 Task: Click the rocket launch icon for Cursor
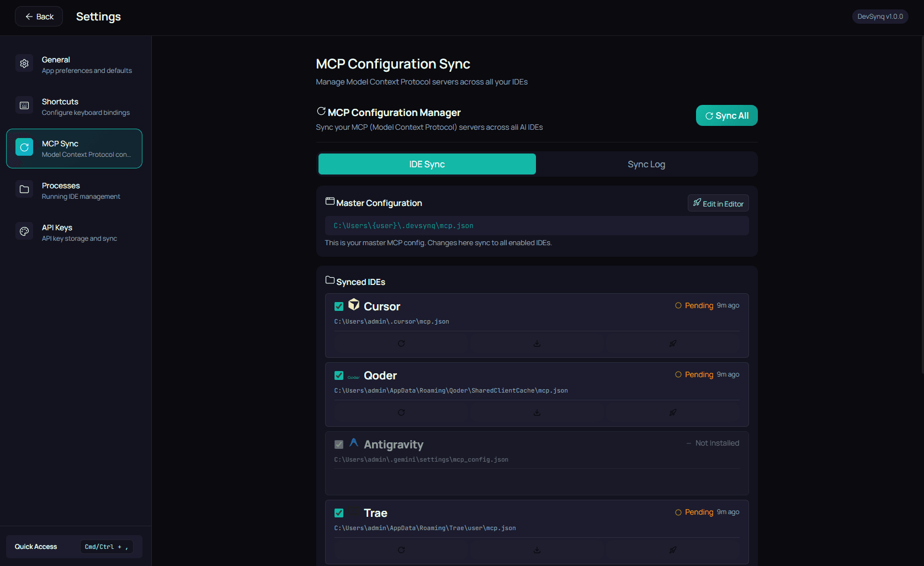672,343
